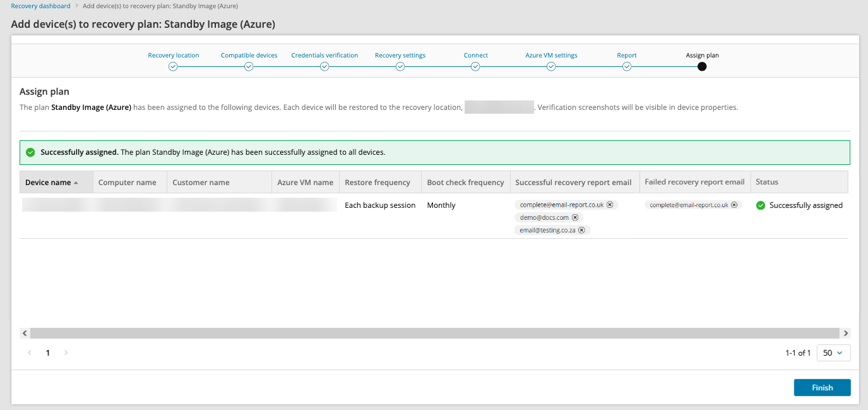Open the Recovery settings wizard step
Image resolution: width=868 pixels, height=410 pixels.
[x=400, y=56]
